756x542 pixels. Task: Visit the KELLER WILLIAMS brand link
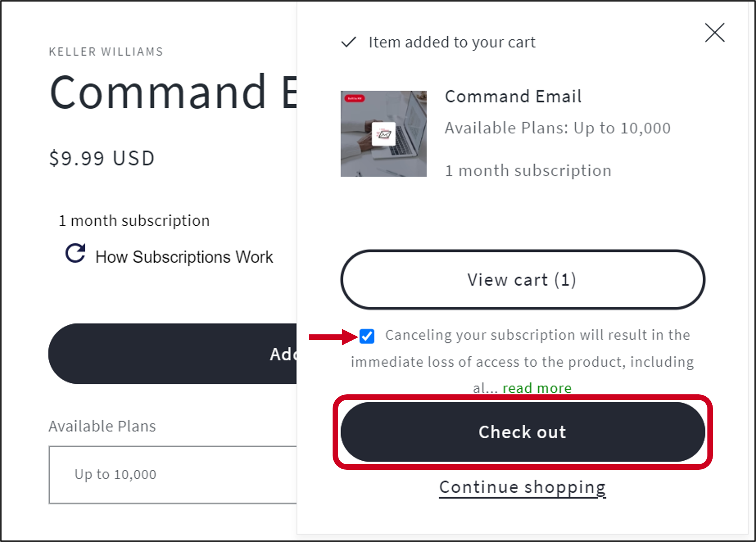tap(105, 51)
